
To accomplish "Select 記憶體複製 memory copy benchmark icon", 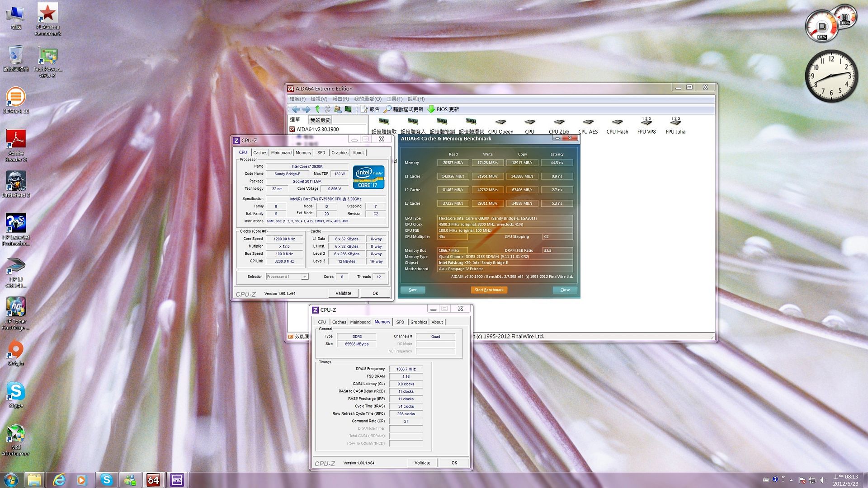I will pos(442,126).
